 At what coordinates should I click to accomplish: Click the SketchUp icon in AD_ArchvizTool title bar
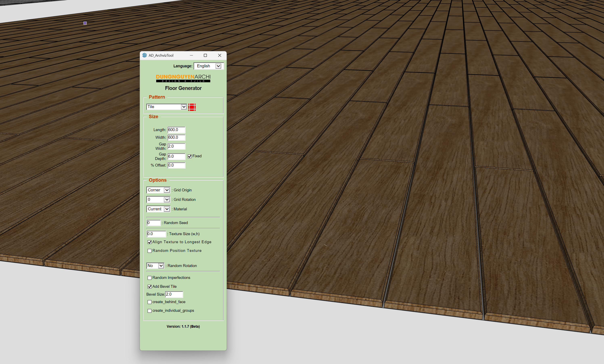point(144,55)
